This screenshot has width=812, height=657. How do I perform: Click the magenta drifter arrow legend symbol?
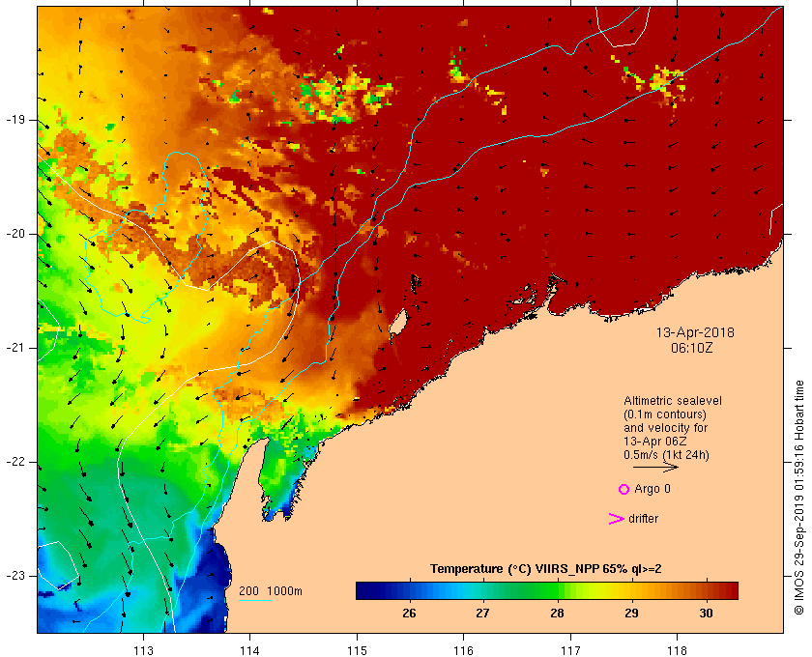point(616,519)
